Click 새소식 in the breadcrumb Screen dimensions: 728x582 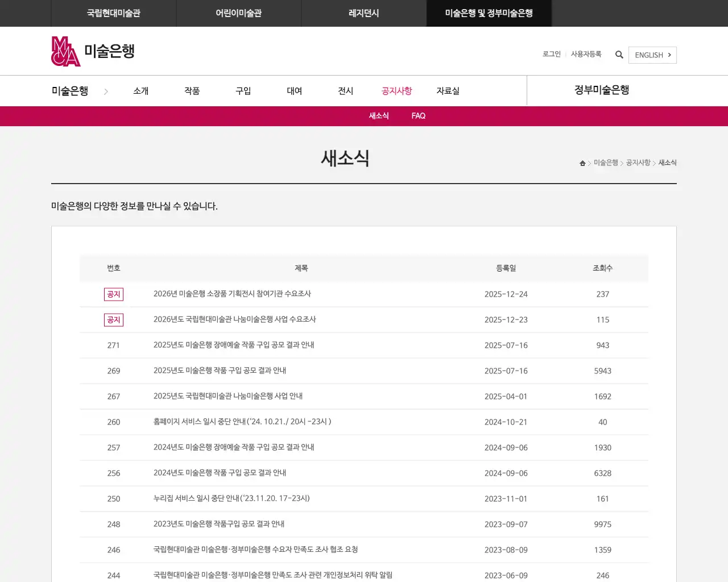click(668, 163)
